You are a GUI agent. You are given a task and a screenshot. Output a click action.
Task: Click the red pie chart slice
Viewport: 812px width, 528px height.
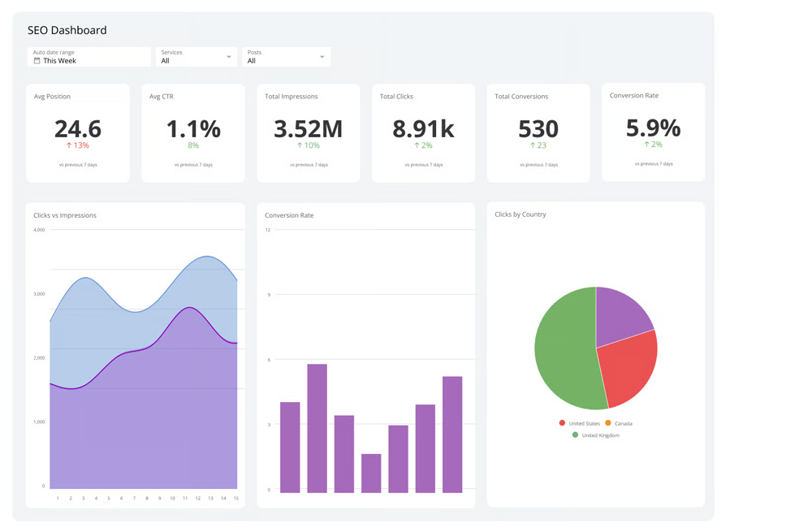point(629,366)
